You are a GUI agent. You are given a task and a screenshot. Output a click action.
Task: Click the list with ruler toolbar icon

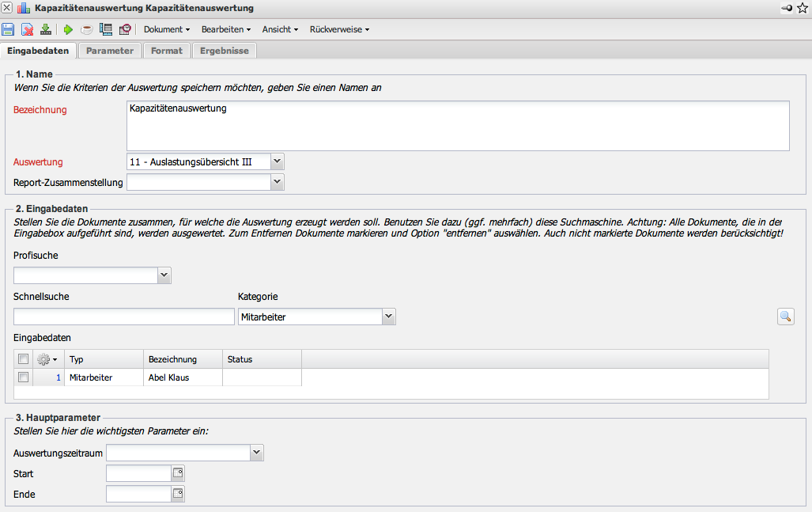coord(106,29)
